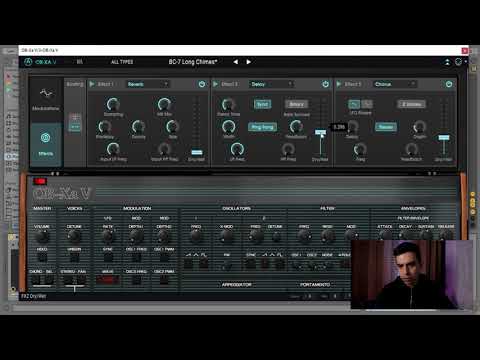Click the Reverb Predelay knob
This screenshot has width=480, height=360.
pyautogui.click(x=104, y=127)
